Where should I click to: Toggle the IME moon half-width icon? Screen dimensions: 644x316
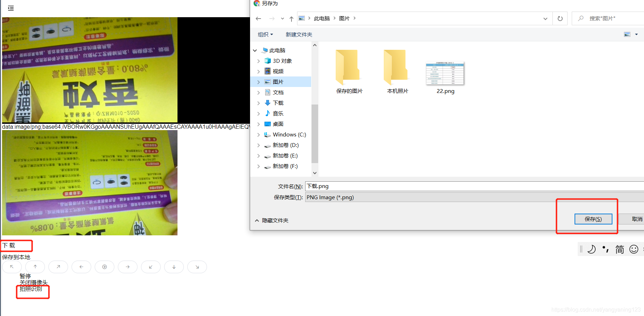[x=591, y=249]
